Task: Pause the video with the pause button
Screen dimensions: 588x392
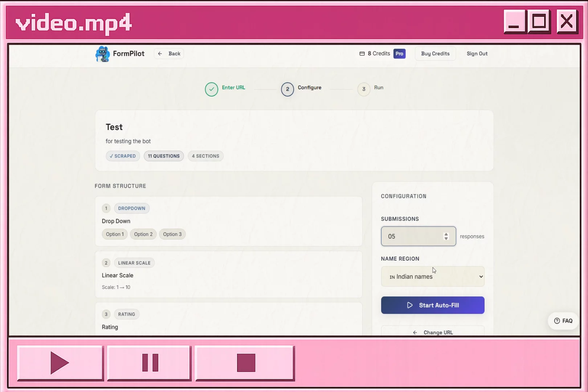Action: pos(149,363)
